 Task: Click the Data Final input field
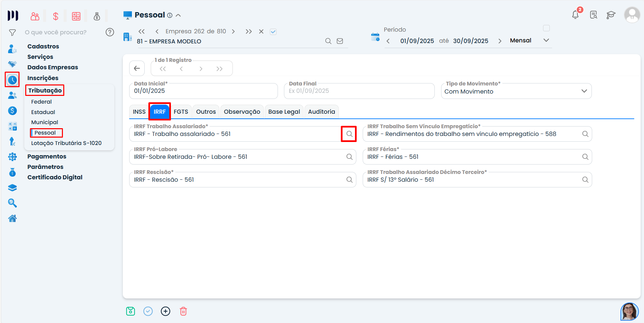click(x=359, y=91)
